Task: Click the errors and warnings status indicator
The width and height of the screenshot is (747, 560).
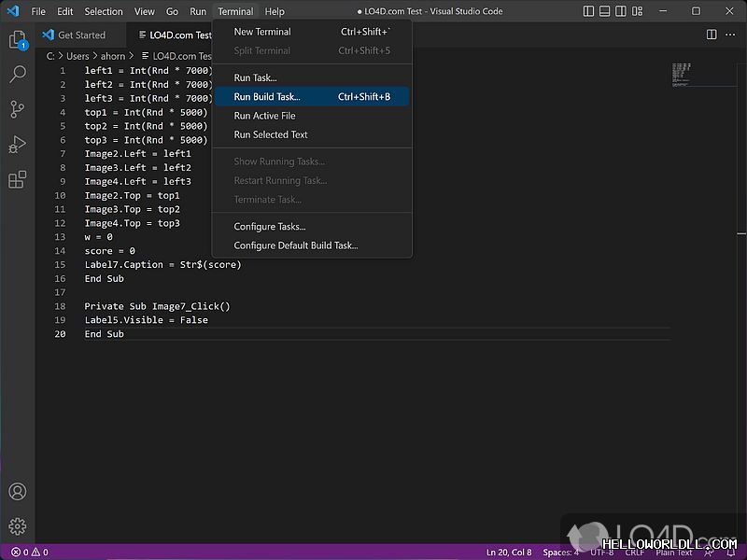Action: (30, 553)
